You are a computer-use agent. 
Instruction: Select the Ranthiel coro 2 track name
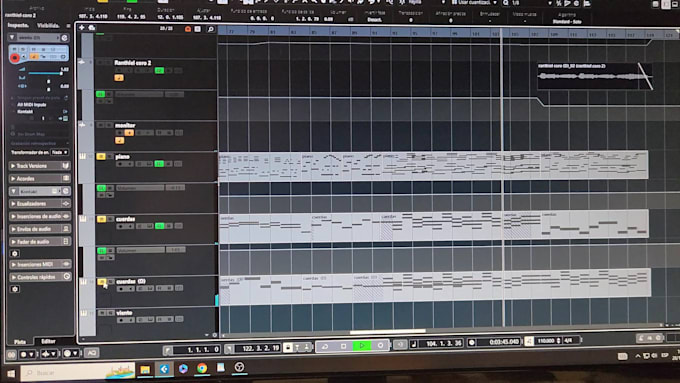(x=133, y=63)
